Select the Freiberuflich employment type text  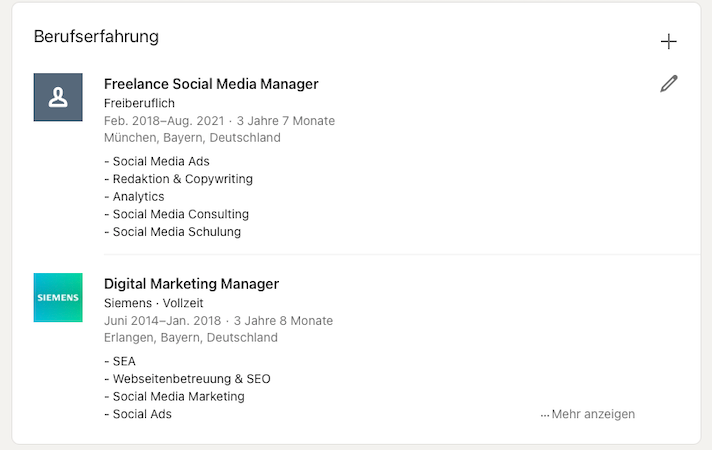click(x=139, y=103)
